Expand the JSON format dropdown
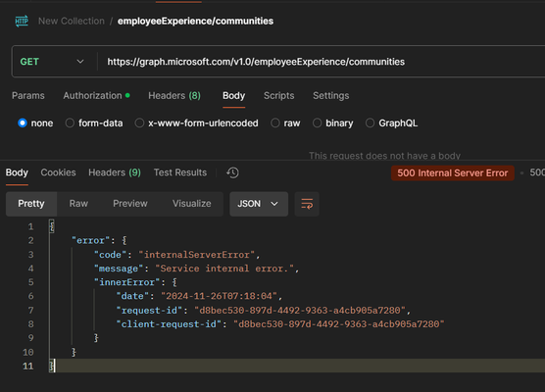545x392 pixels. point(259,204)
